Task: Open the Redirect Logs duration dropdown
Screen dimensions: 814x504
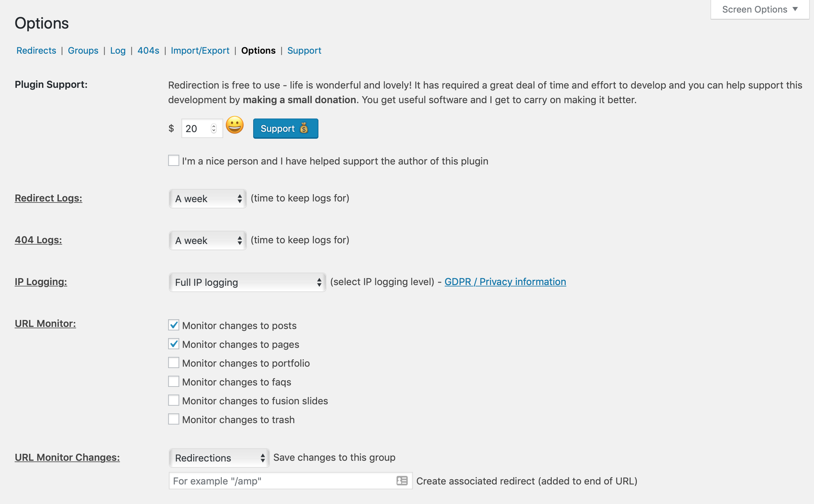Action: (x=208, y=199)
